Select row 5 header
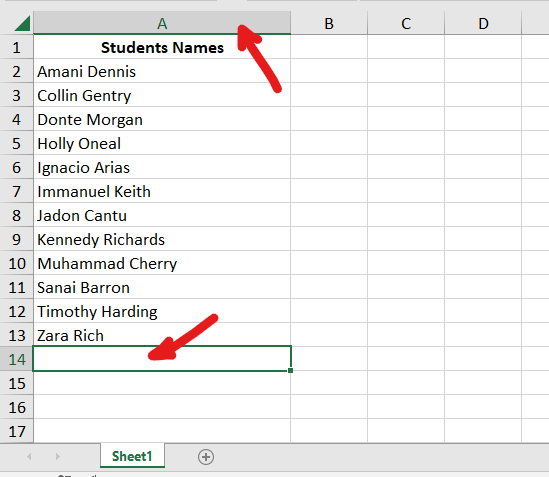This screenshot has width=549, height=477. [16, 143]
